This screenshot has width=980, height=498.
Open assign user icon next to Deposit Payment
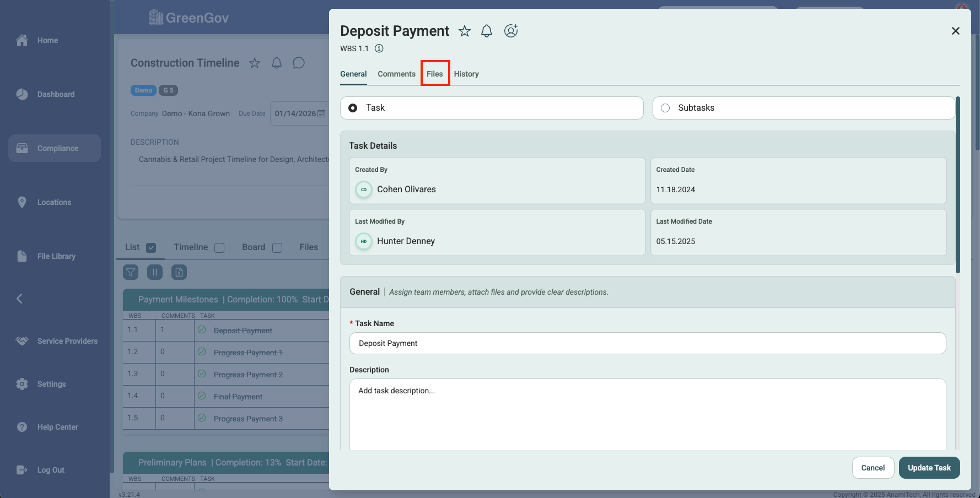click(x=511, y=31)
